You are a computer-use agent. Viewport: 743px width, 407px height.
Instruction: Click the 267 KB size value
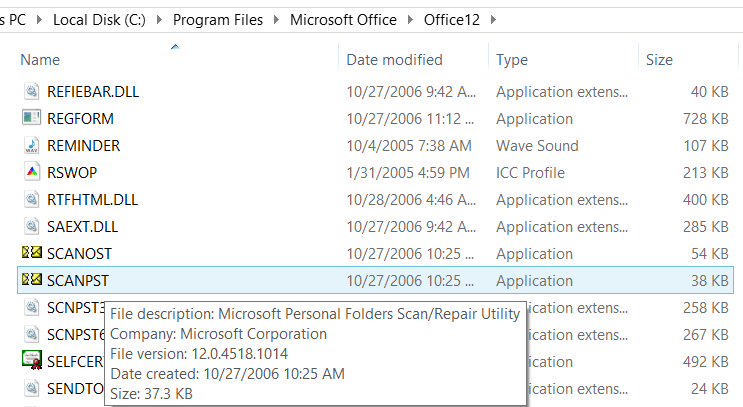click(x=706, y=335)
